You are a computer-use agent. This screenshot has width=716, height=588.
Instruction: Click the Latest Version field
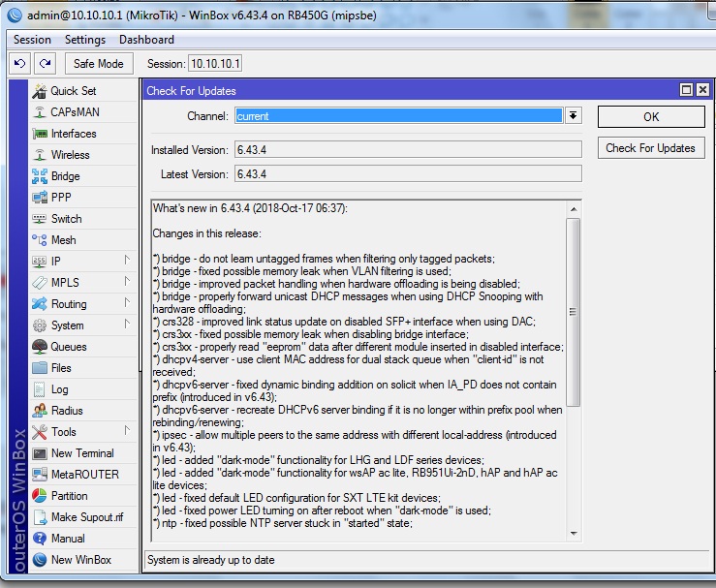pos(408,174)
